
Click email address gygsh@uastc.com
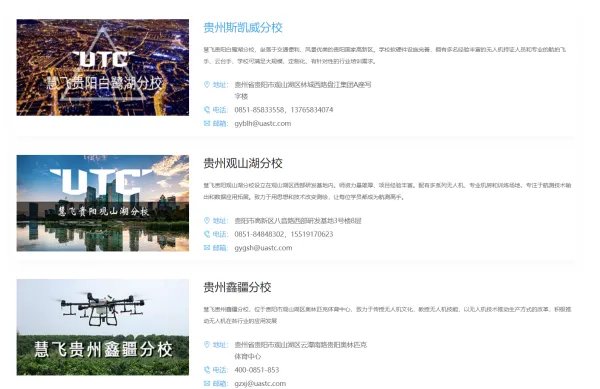click(x=263, y=248)
